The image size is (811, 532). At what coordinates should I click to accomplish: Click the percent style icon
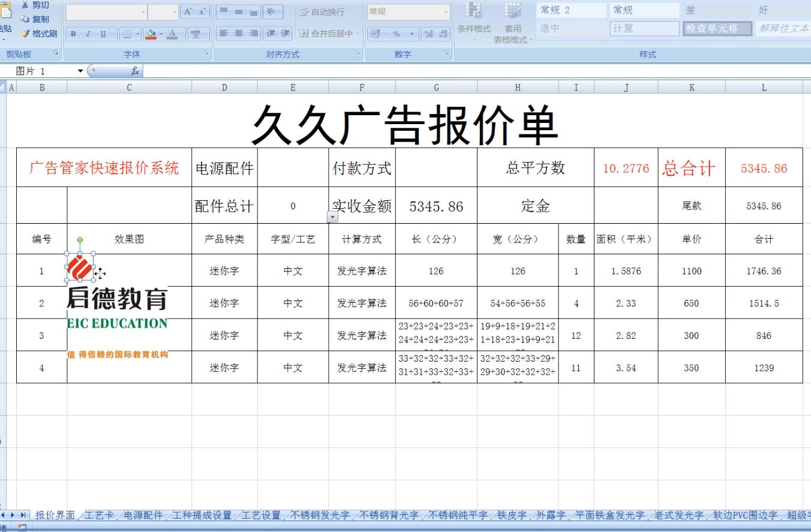click(397, 34)
